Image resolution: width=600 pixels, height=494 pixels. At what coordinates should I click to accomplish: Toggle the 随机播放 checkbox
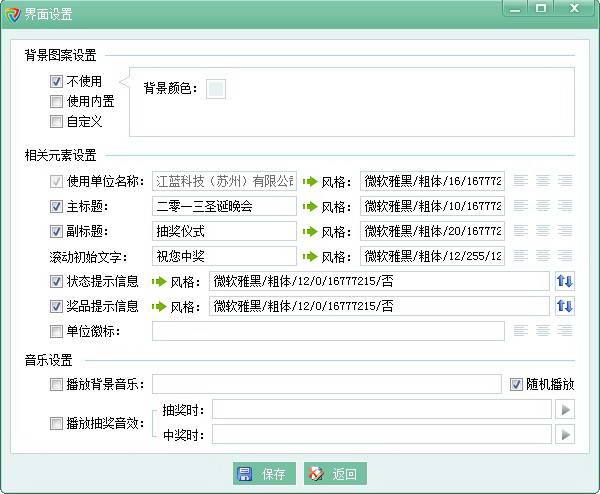[x=516, y=384]
